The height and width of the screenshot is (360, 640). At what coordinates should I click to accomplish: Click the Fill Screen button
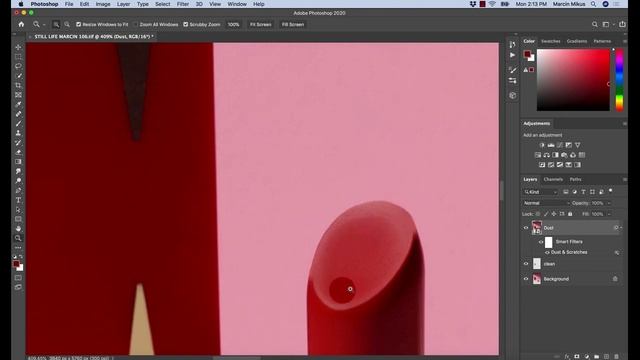(293, 24)
